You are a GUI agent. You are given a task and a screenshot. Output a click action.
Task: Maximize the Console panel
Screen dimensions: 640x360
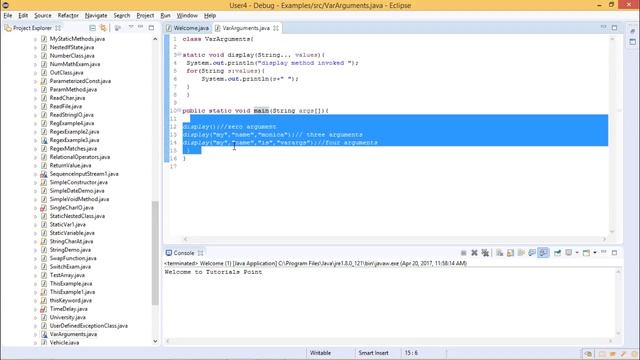pyautogui.click(x=614, y=253)
